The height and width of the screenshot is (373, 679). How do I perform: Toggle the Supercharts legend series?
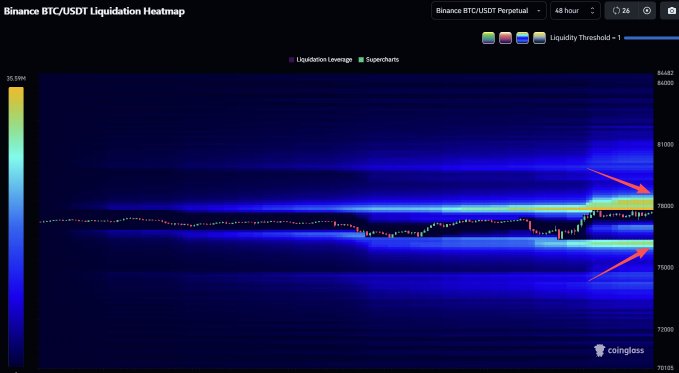click(x=378, y=60)
